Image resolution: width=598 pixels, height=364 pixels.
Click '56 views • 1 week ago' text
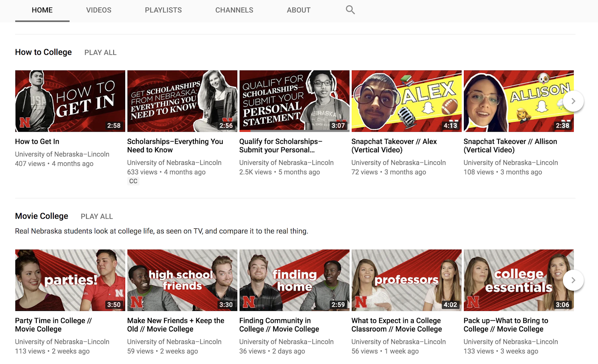pos(385,351)
